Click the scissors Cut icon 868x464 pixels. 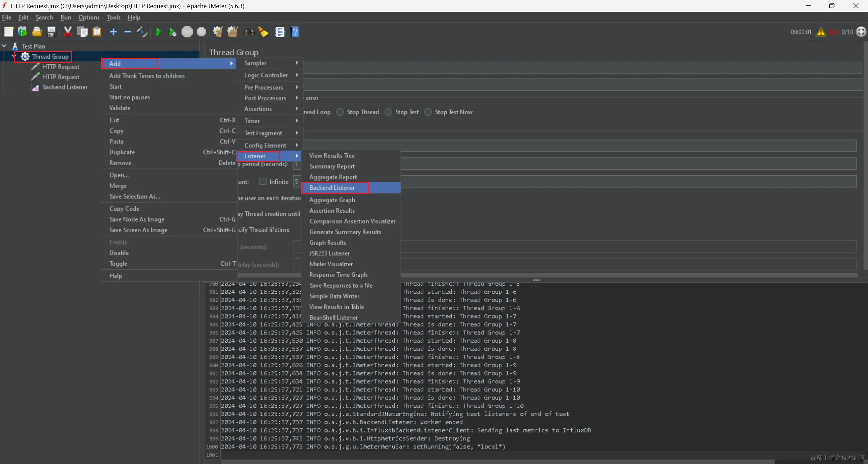click(x=68, y=32)
